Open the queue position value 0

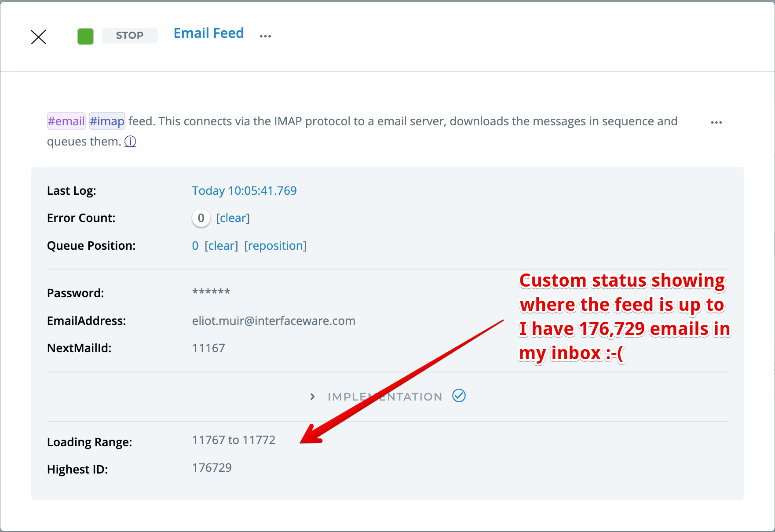click(195, 246)
